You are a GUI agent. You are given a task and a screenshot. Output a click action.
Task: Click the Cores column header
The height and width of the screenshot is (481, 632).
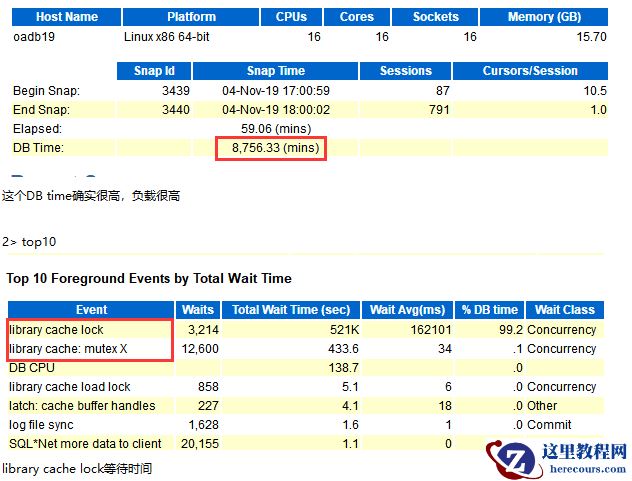(357, 17)
